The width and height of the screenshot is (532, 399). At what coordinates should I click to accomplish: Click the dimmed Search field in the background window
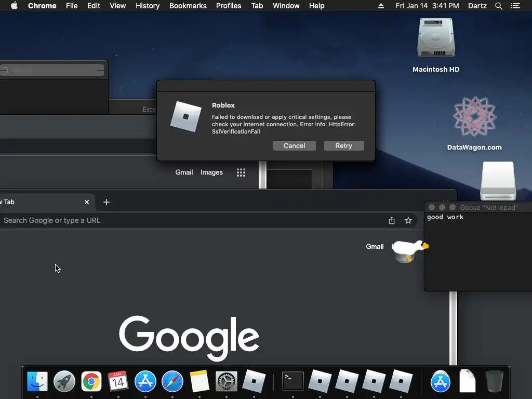[x=52, y=70]
